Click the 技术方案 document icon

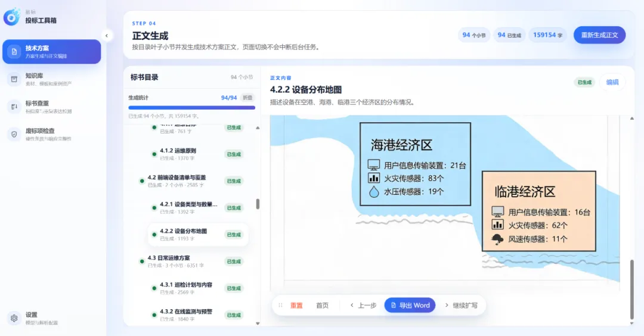tap(14, 52)
